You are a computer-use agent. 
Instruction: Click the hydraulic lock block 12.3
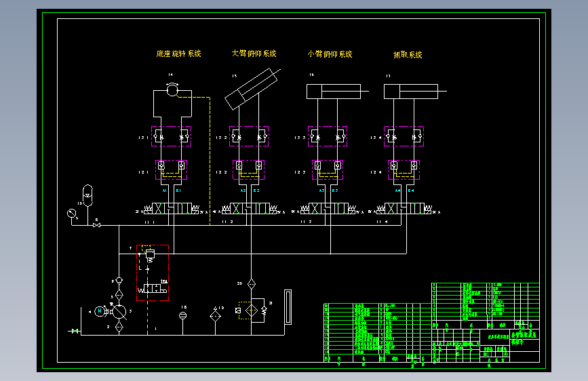[x=328, y=170]
